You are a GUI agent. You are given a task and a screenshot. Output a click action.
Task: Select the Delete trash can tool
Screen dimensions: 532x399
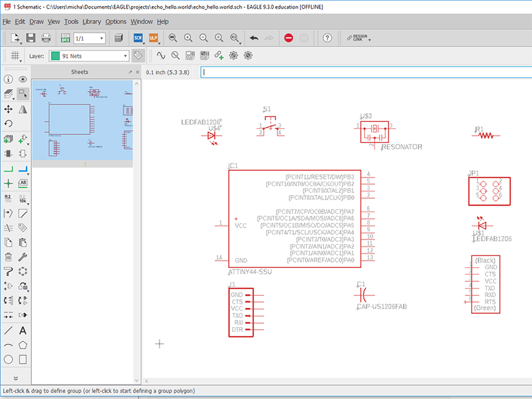(x=9, y=257)
